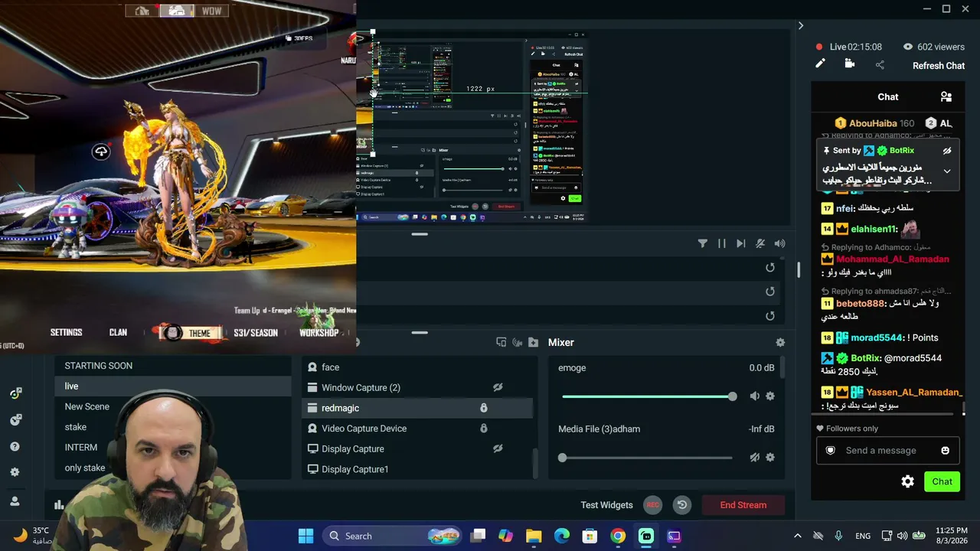Screen dimensions: 980x551
Task: Click Test Widgets
Action: [606, 505]
